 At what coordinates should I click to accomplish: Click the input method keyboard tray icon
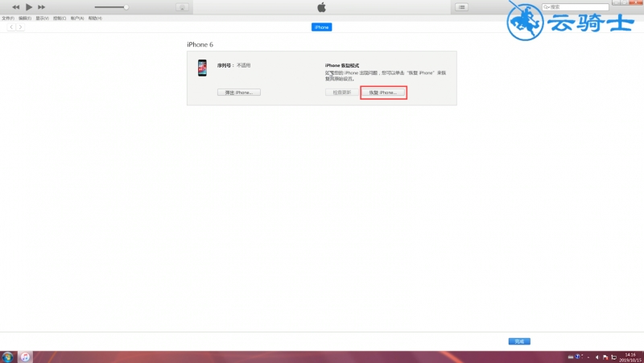tap(570, 357)
